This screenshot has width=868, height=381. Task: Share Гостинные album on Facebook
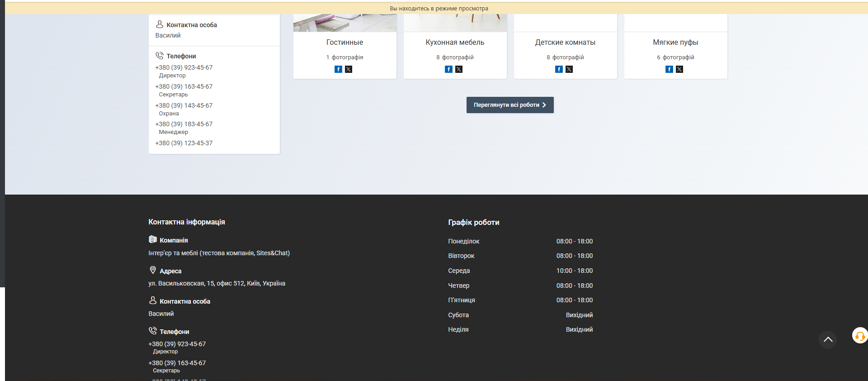click(x=338, y=69)
